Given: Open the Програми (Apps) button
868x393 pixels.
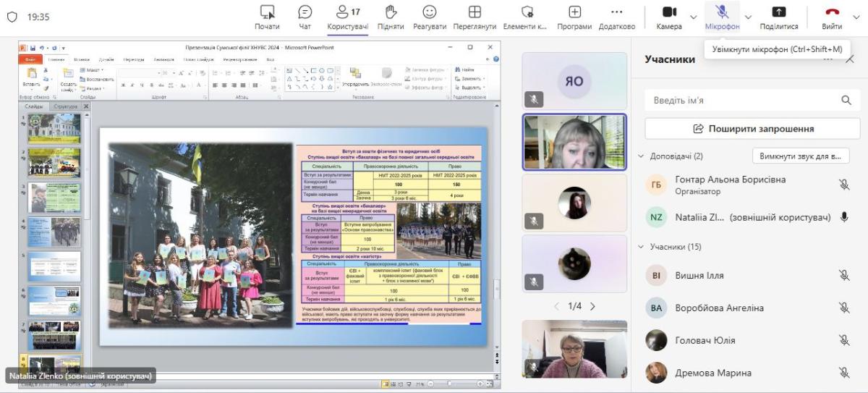Looking at the screenshot, I should 574,17.
